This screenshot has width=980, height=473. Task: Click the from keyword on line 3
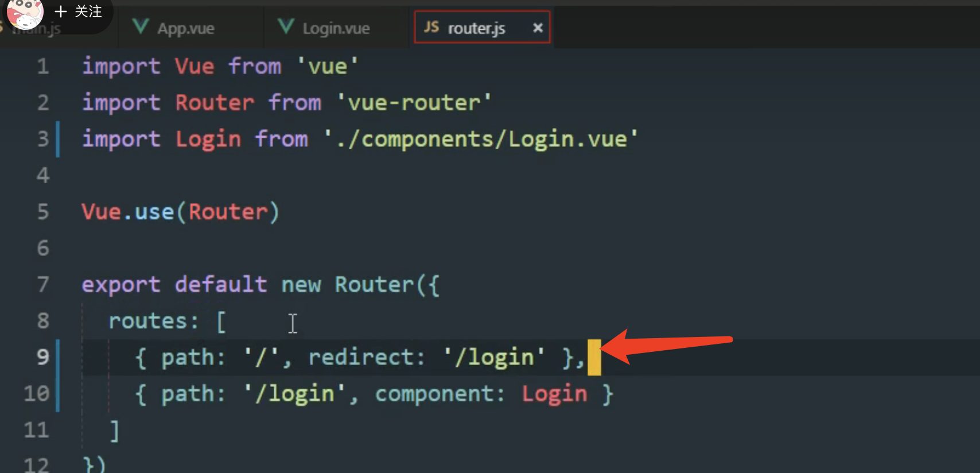[282, 139]
